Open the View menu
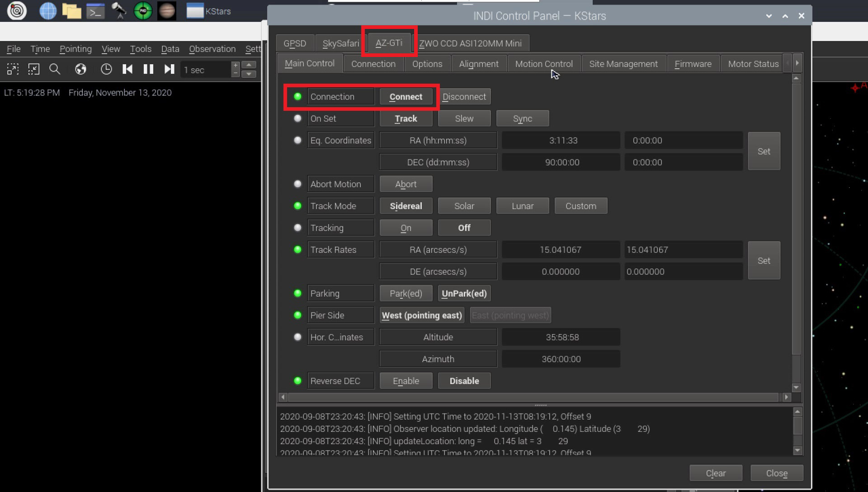The width and height of the screenshot is (868, 492). [x=111, y=49]
